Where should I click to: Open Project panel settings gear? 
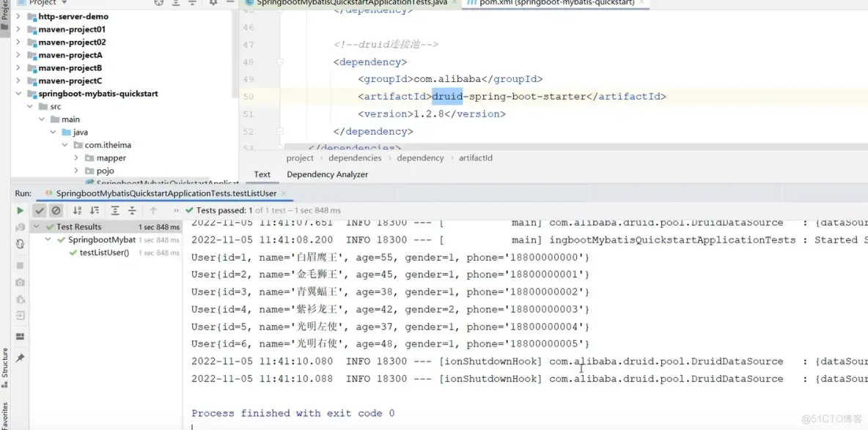tap(213, 3)
